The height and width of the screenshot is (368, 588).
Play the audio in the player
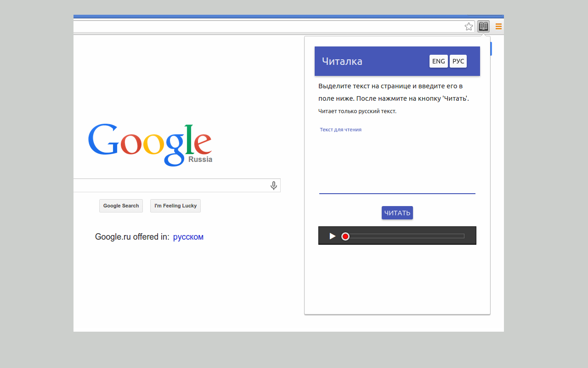333,236
